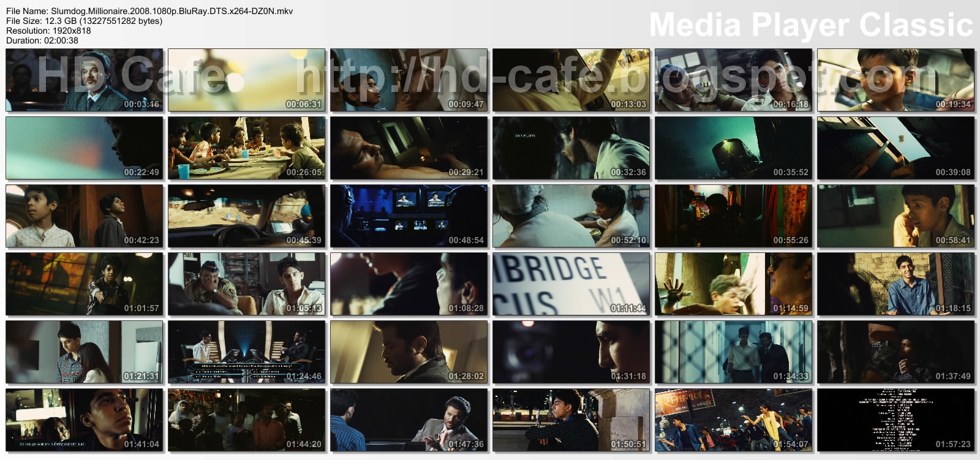The image size is (980, 460).
Task: Select the dark close-up frame at 01:31:18
Action: pyautogui.click(x=571, y=352)
